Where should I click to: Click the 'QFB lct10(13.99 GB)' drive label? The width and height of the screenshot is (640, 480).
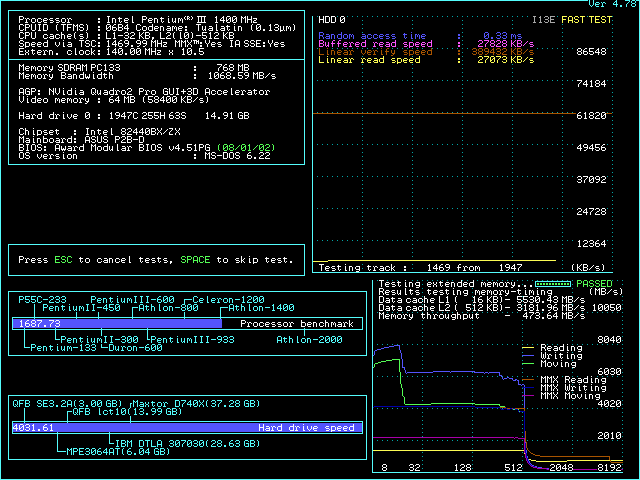click(127, 412)
